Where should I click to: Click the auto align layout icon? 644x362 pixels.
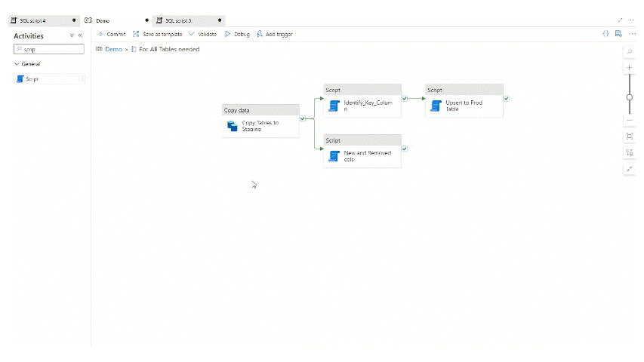point(630,152)
